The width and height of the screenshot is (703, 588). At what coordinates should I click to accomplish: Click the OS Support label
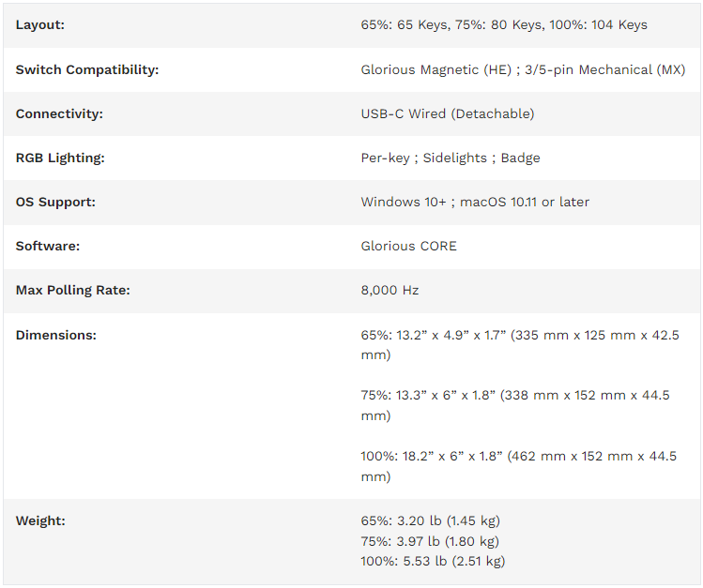[55, 202]
